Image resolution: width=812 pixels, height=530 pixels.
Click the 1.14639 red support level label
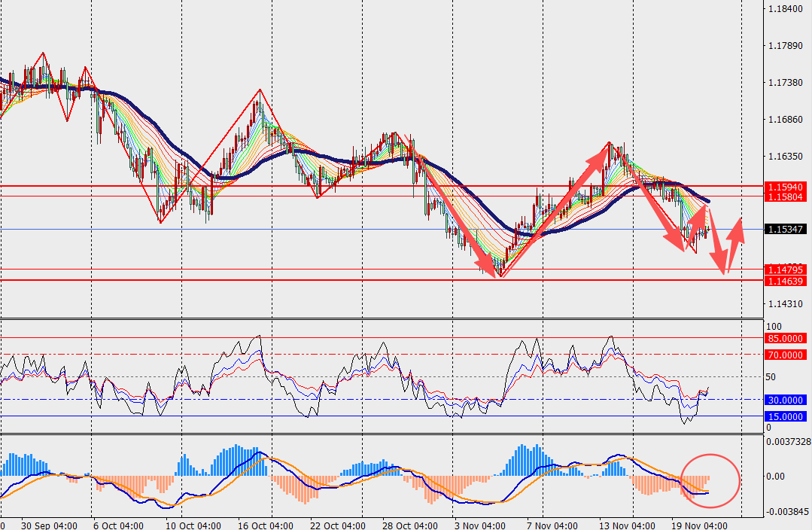785,281
